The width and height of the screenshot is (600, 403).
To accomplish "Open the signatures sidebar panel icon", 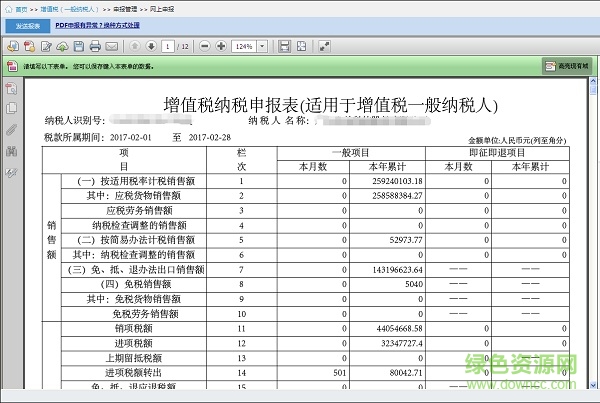I will pyautogui.click(x=11, y=173).
